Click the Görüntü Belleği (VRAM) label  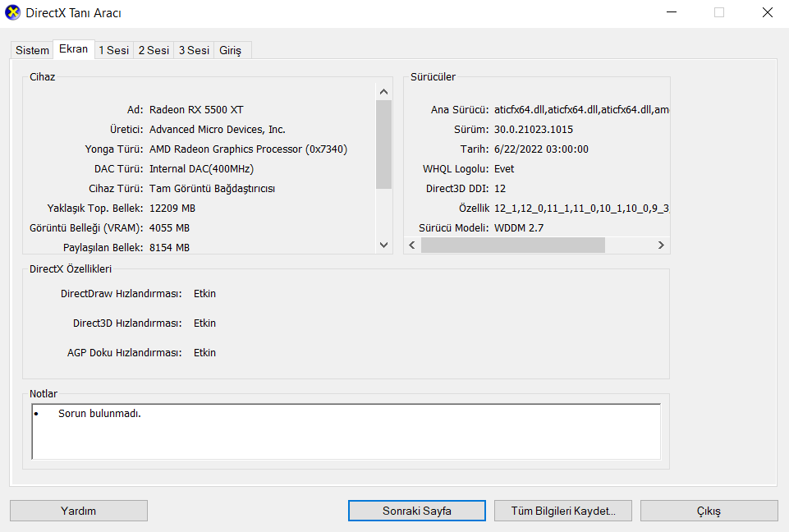click(x=86, y=227)
